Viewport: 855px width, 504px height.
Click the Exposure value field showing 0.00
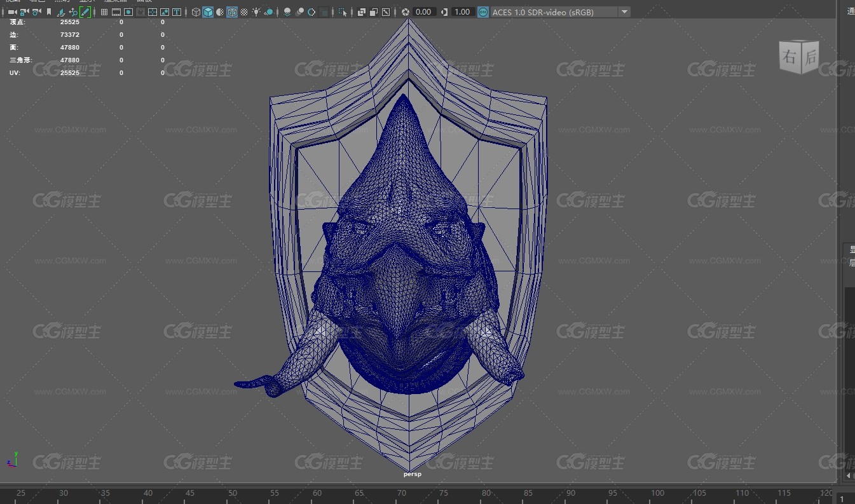(x=424, y=12)
